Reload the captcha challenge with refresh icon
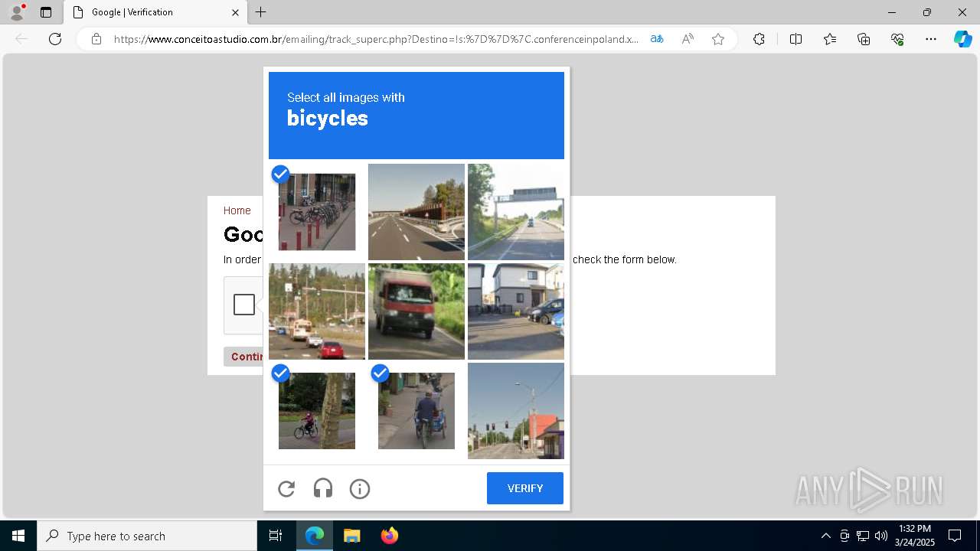This screenshot has height=551, width=980. [x=286, y=489]
